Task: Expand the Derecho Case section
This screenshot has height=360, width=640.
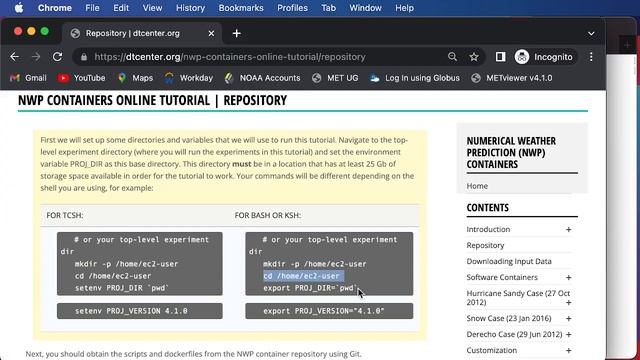Action: click(x=568, y=335)
